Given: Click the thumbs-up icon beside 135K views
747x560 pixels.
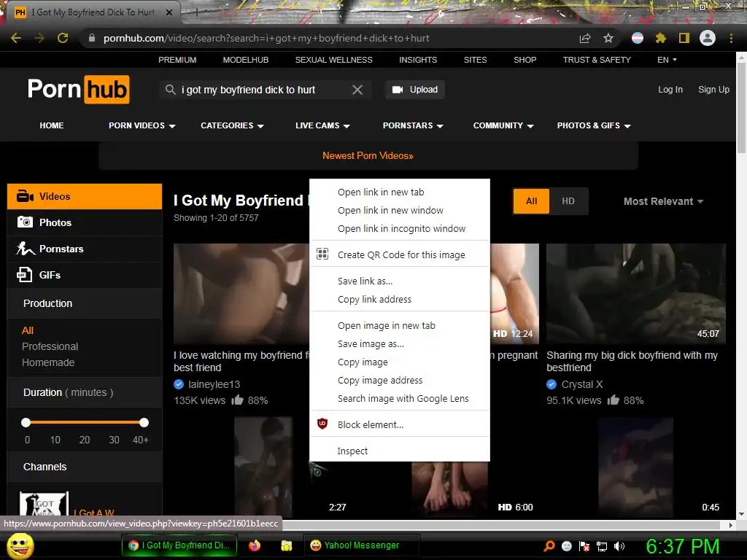Looking at the screenshot, I should pos(237,400).
